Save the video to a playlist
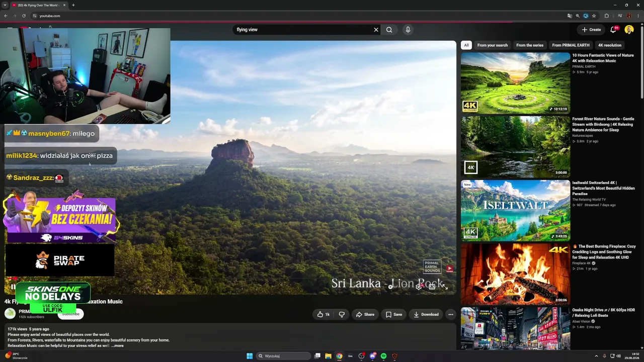 pyautogui.click(x=394, y=314)
